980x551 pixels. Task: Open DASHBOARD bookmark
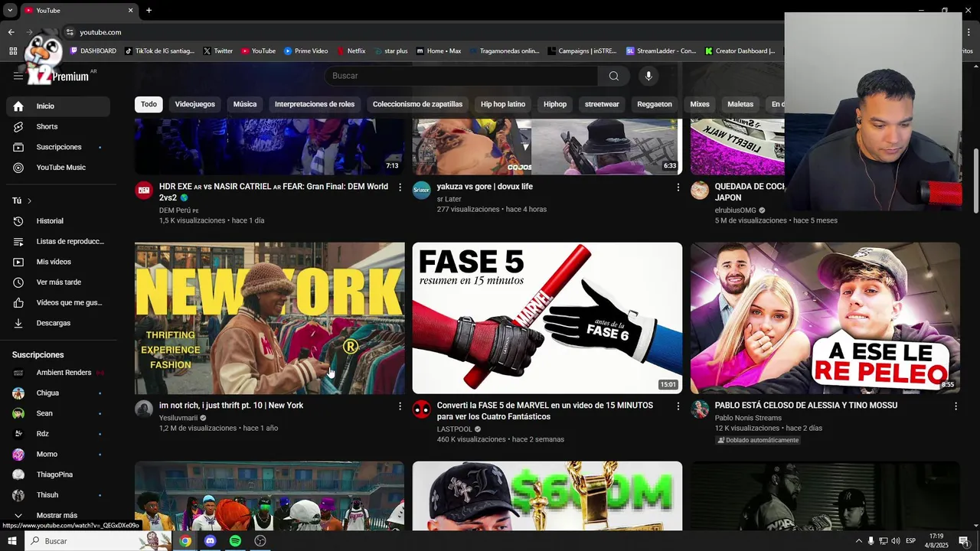93,51
